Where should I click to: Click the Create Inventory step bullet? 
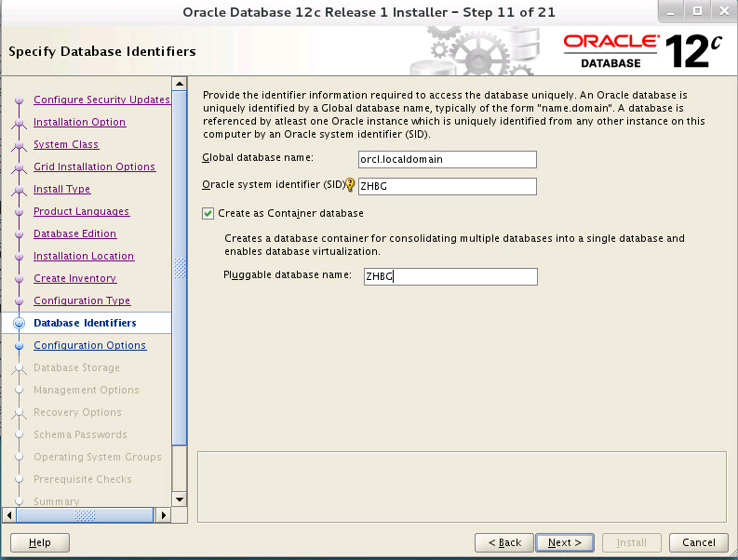coord(19,279)
